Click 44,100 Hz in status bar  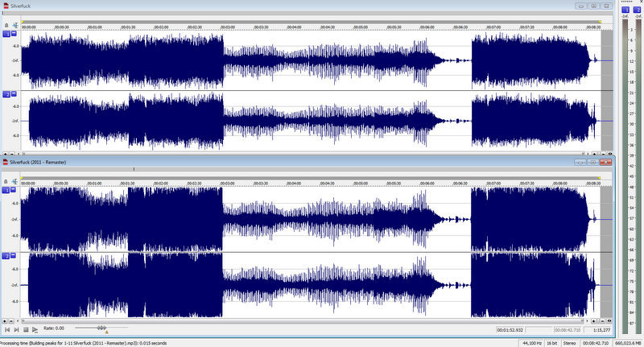pyautogui.click(x=532, y=343)
